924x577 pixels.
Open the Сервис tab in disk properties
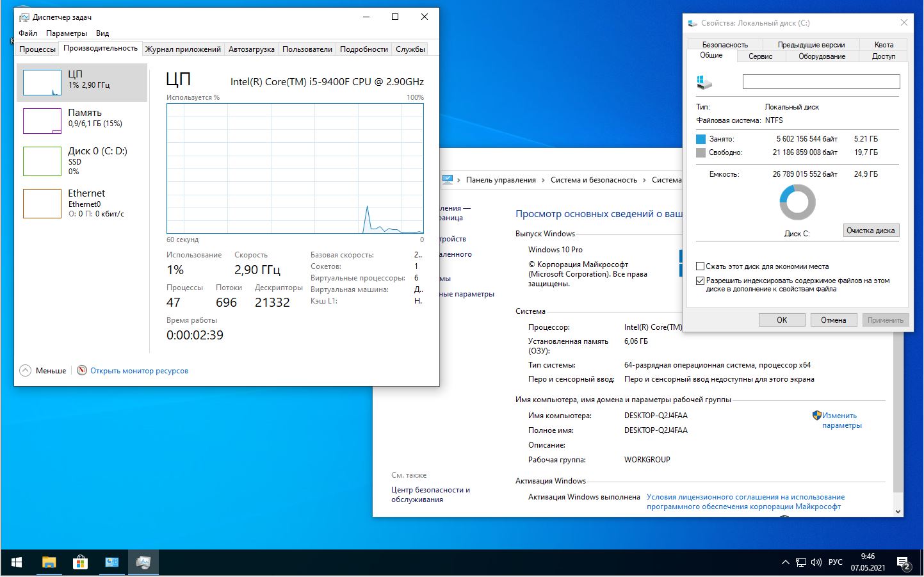761,56
